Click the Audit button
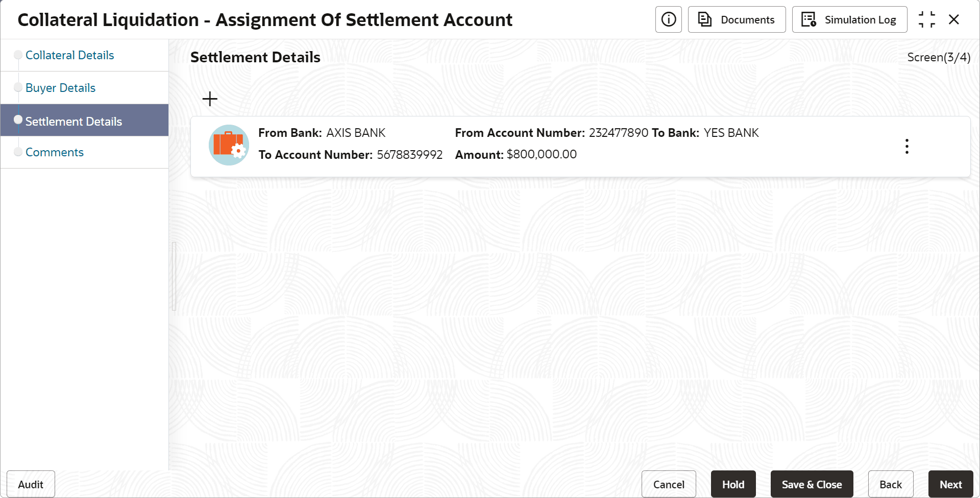The width and height of the screenshot is (980, 498). click(31, 484)
